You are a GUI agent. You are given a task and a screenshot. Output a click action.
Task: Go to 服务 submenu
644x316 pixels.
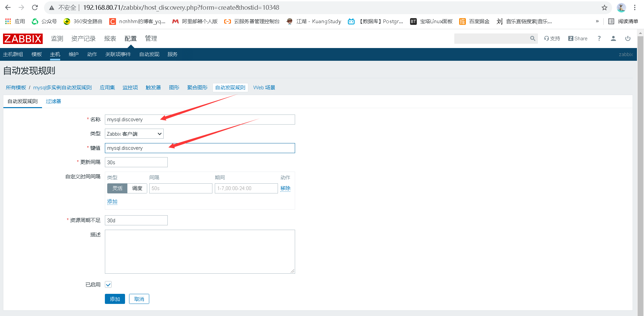[x=172, y=54]
